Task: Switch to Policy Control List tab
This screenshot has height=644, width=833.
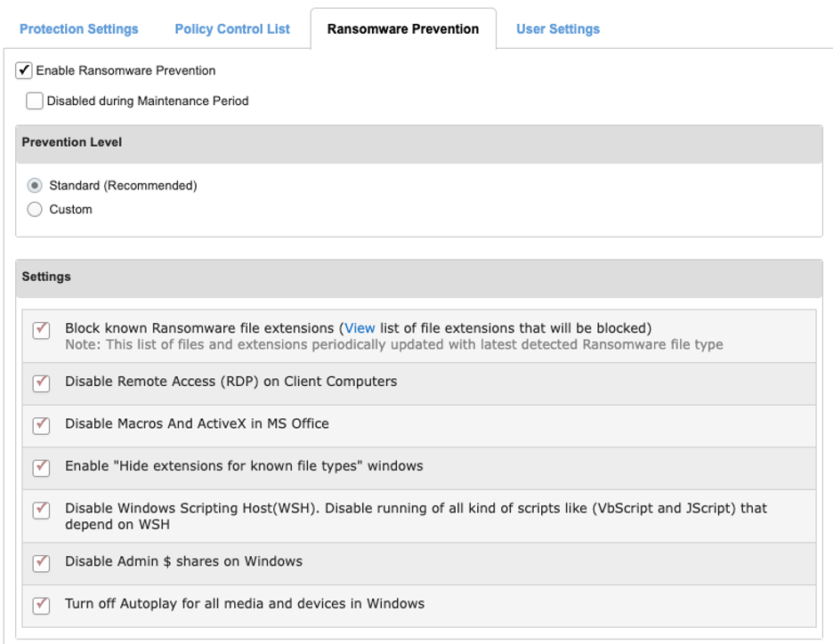Action: 232,28
